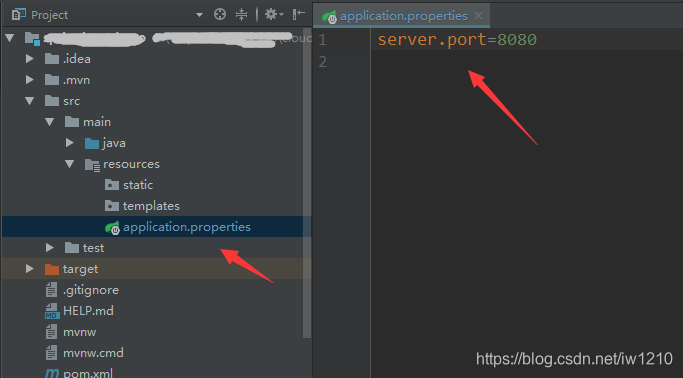The width and height of the screenshot is (683, 378).
Task: Select the blue java source folder icon
Action: (92, 143)
